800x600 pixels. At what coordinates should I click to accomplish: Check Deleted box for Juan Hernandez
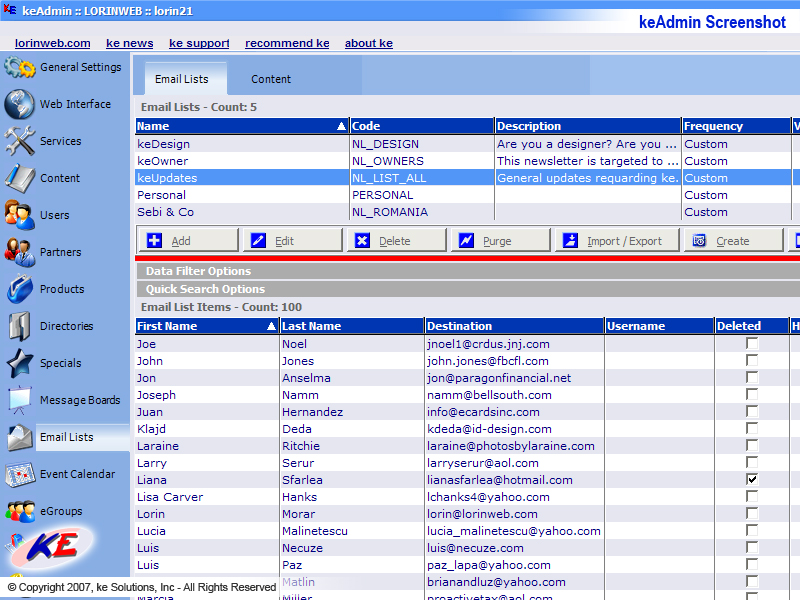pyautogui.click(x=752, y=411)
